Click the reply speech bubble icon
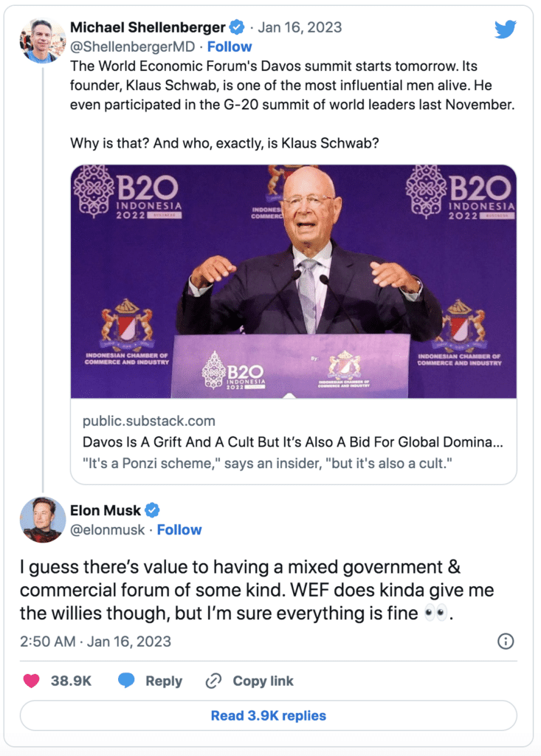541x756 pixels. [126, 681]
